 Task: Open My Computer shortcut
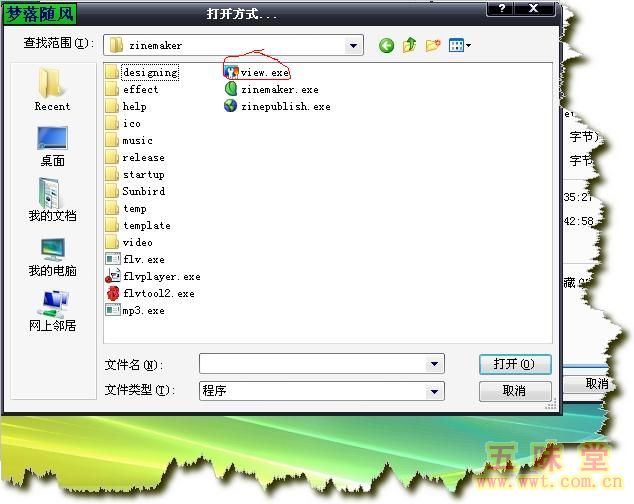point(52,254)
